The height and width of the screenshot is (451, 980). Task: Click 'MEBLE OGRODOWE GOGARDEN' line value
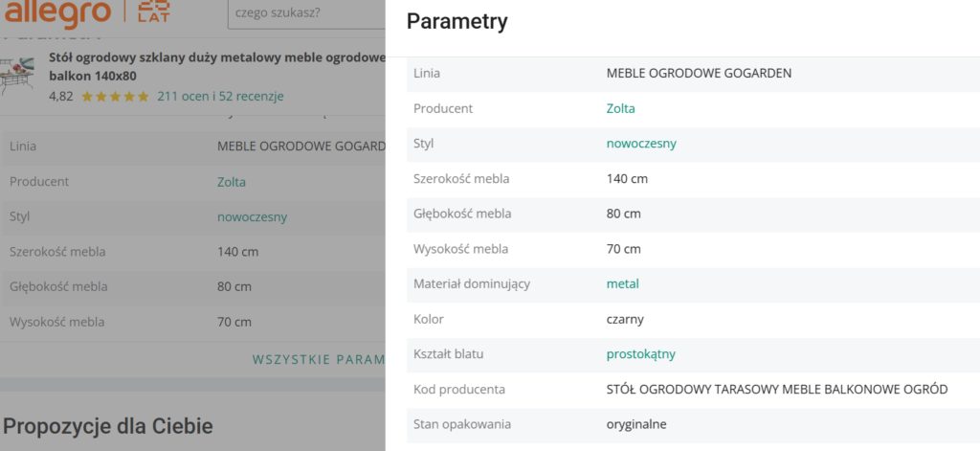coord(699,73)
